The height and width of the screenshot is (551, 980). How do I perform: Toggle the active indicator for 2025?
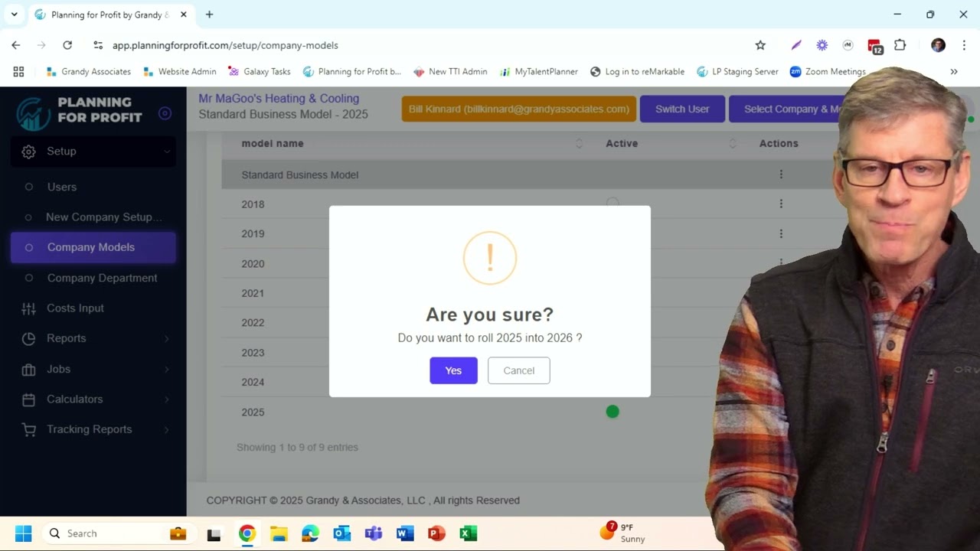pyautogui.click(x=612, y=412)
